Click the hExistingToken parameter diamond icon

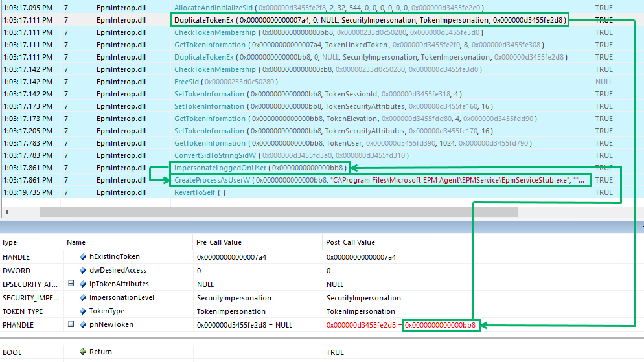click(83, 257)
